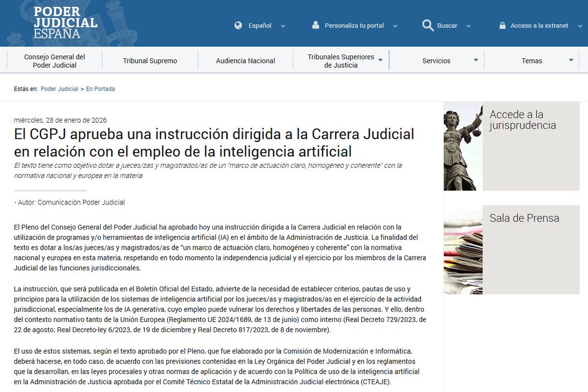Click the breadcrumb arrow after Poder Judicial
The width and height of the screenshot is (588, 392).
point(81,89)
